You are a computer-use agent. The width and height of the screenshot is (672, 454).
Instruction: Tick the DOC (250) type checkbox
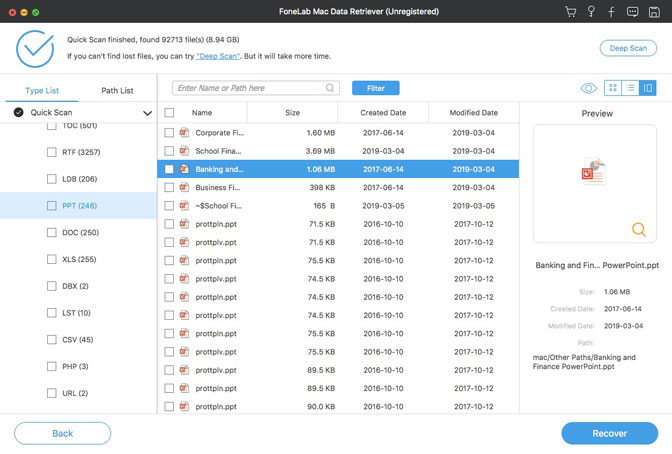click(x=51, y=232)
